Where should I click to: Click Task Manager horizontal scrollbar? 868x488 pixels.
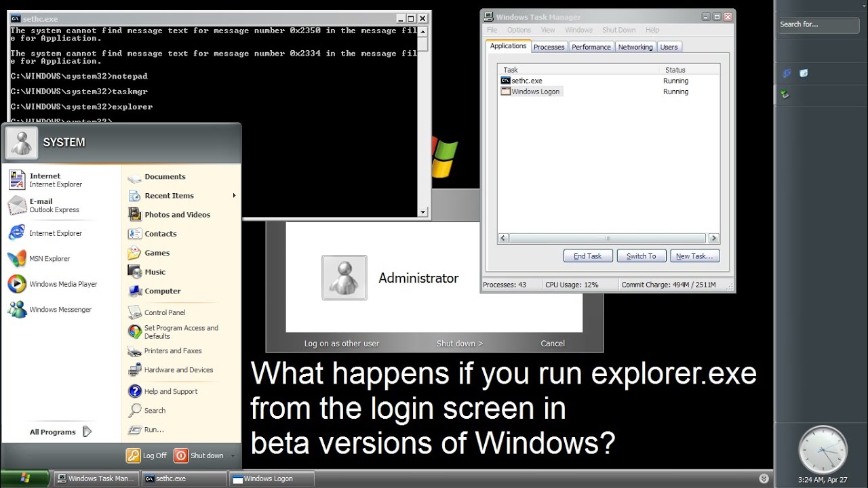tap(608, 239)
